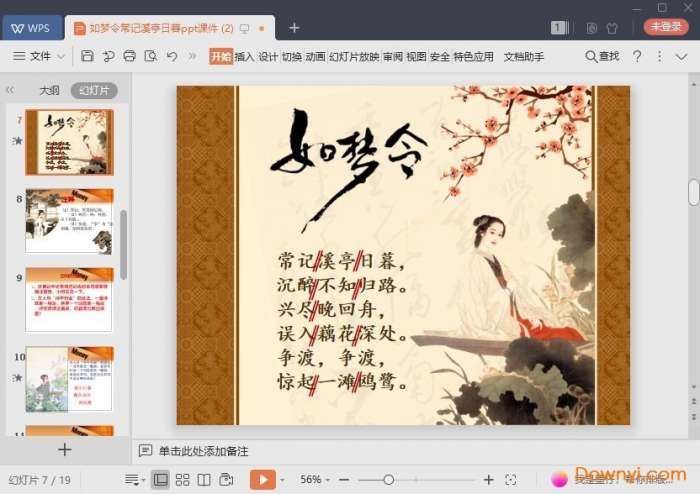Undo the last action
This screenshot has height=494, width=700.
click(172, 56)
